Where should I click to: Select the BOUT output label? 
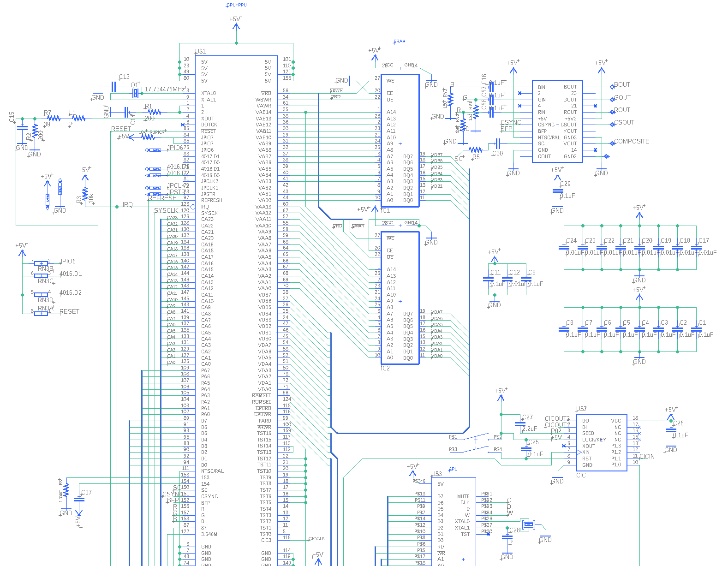click(622, 84)
